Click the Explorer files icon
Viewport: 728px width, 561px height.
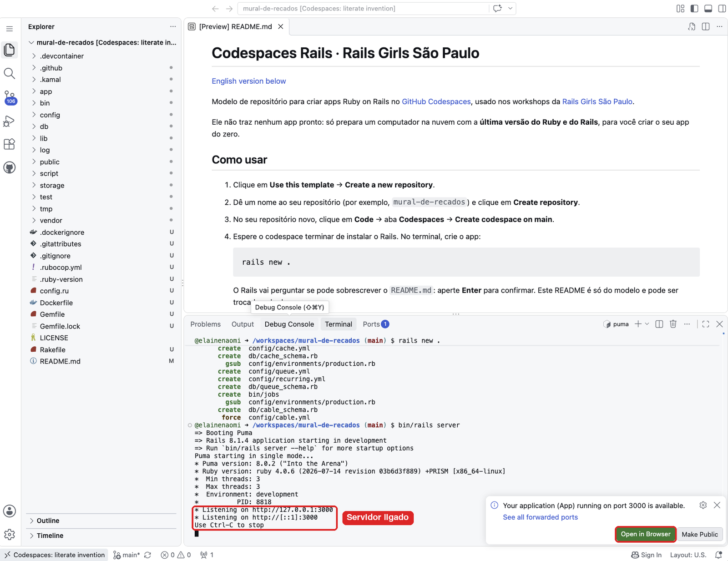(10, 50)
